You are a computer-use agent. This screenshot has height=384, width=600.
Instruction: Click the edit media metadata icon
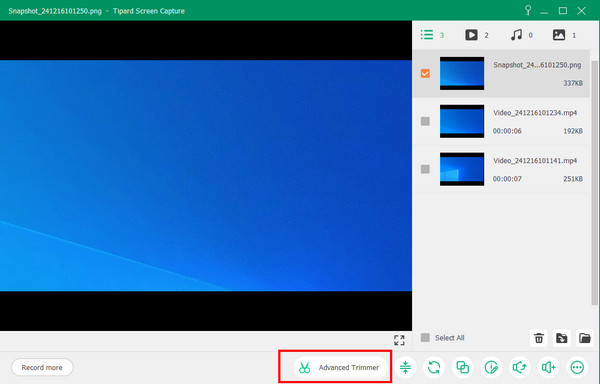point(491,368)
